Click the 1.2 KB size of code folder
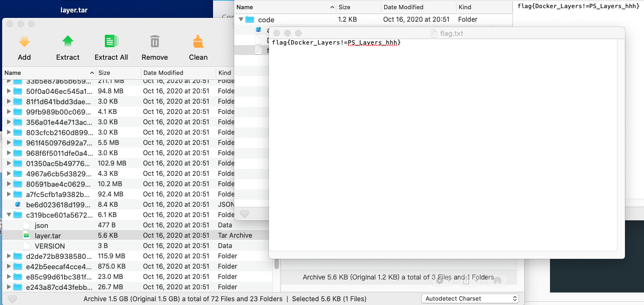This screenshot has height=305, width=644. click(347, 20)
